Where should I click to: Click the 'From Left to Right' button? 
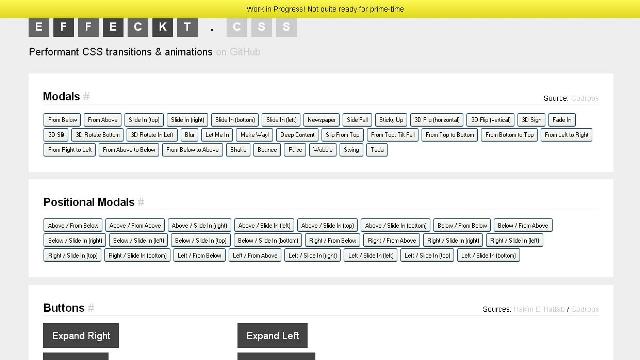point(566,135)
